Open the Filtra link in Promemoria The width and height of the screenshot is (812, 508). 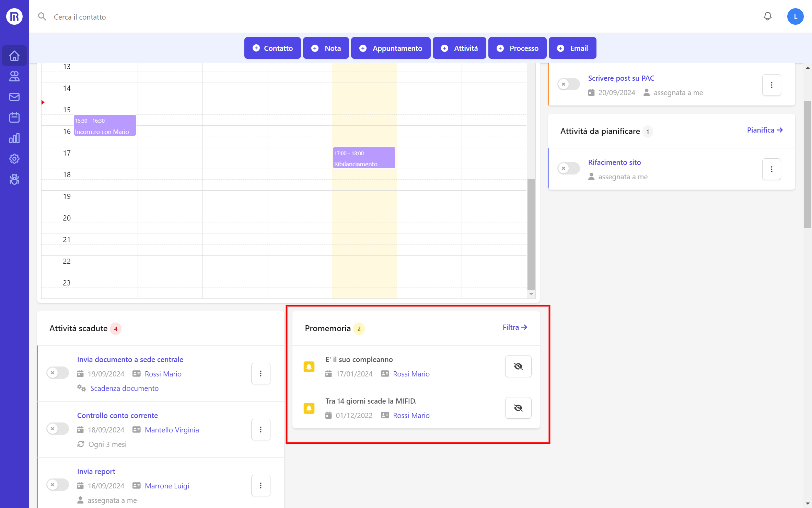(x=514, y=327)
